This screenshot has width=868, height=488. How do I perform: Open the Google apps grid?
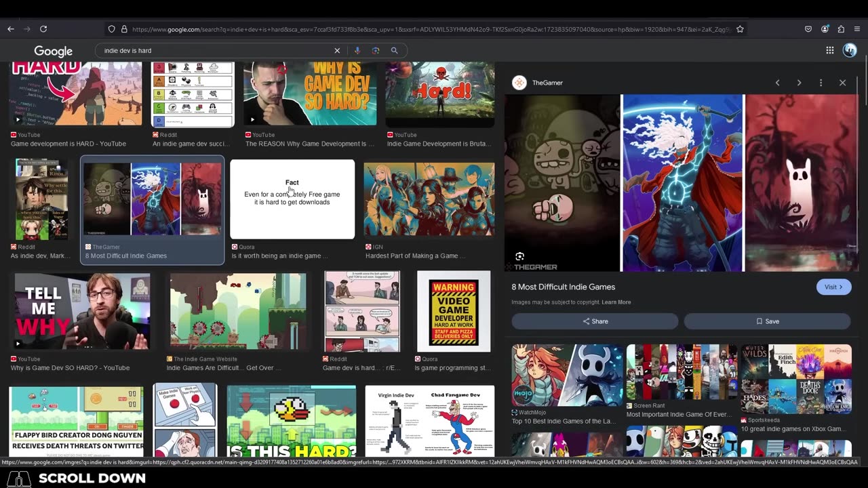[x=829, y=50]
